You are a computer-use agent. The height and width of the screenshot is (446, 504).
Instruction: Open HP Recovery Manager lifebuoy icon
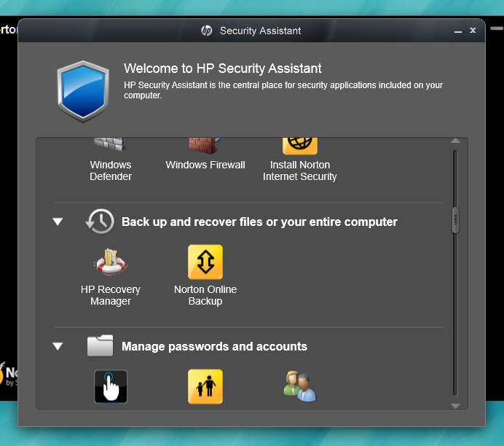tap(110, 262)
